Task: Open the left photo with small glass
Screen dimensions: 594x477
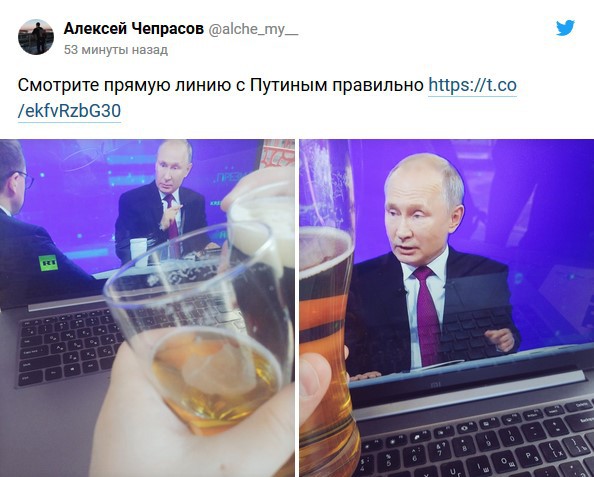Action: 147,308
